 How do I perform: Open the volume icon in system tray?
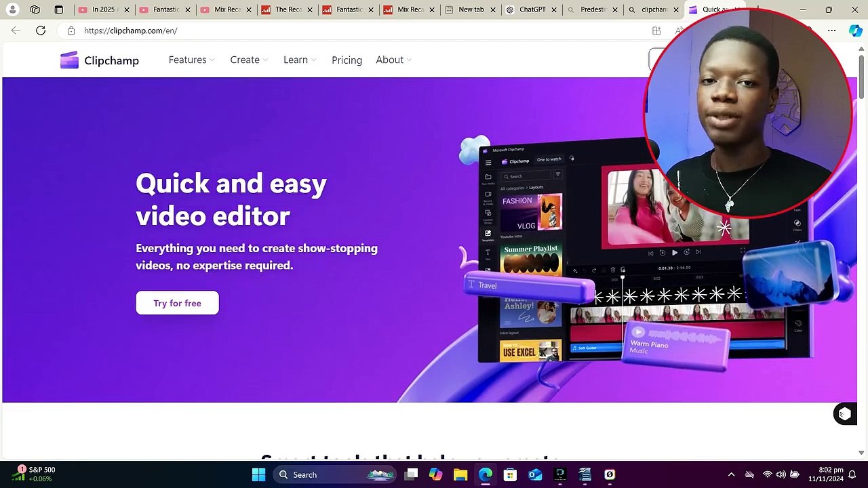(x=781, y=474)
